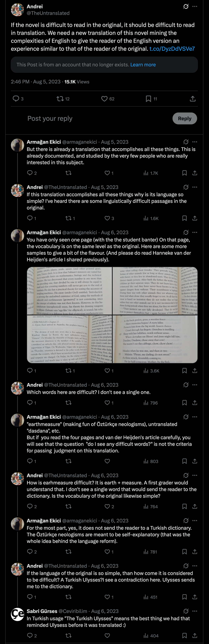The image size is (209, 644).
Task: Bookmark the main post with 11 bookmarks
Action: point(148,99)
